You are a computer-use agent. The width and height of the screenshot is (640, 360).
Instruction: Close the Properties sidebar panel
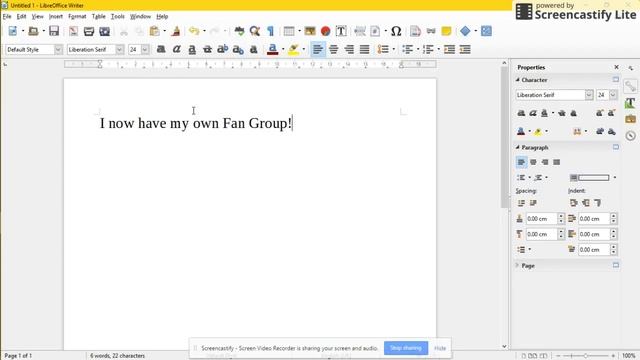click(616, 67)
